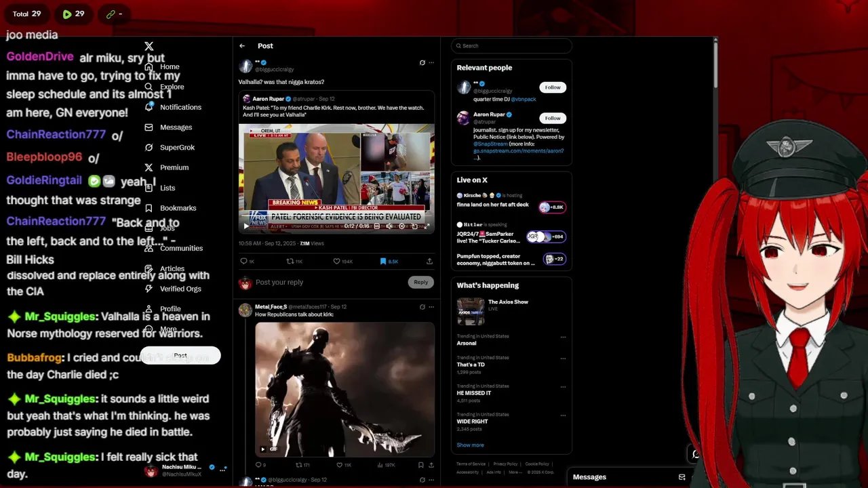Click the 'Total 29' viewer counter
This screenshot has width=868, height=488.
tap(26, 14)
